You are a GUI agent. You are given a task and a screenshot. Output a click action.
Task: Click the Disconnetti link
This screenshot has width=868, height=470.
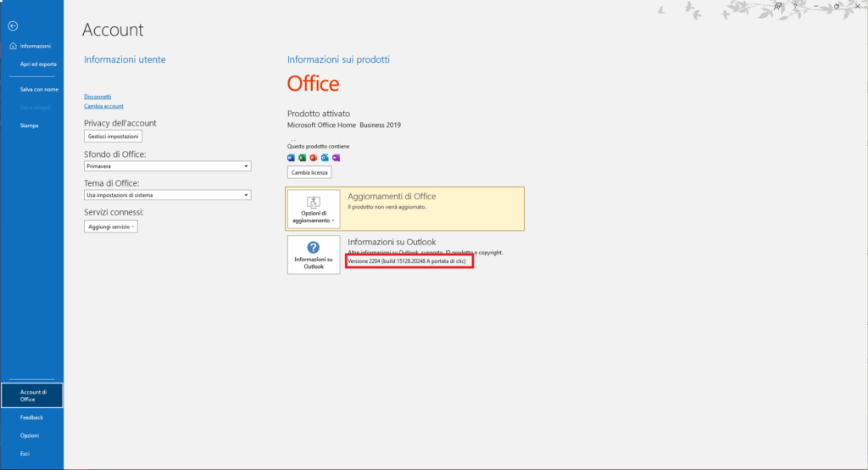[x=97, y=97]
